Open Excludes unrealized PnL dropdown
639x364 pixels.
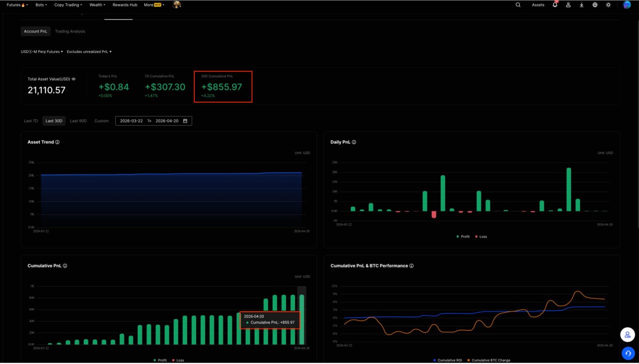pos(89,51)
